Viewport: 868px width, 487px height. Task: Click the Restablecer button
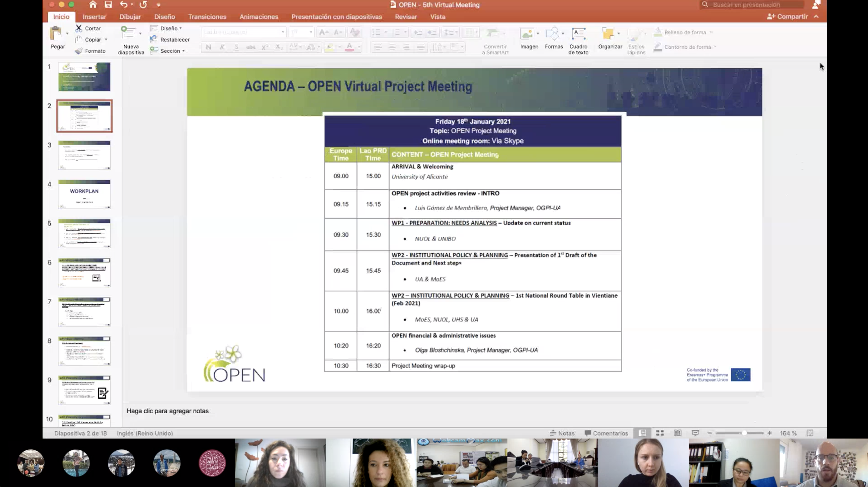[170, 39]
